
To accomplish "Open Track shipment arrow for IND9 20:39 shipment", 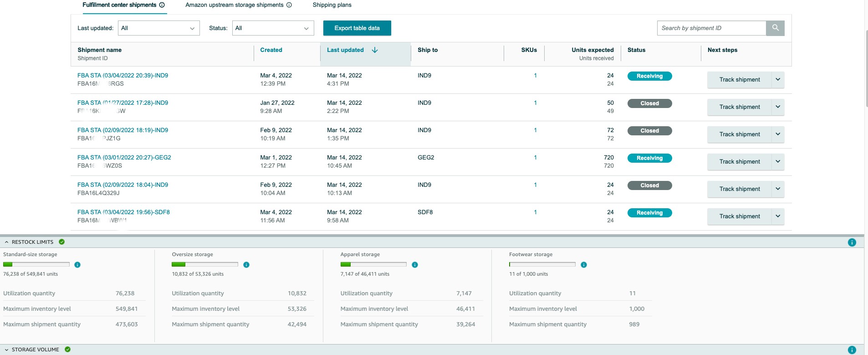I will tap(778, 80).
